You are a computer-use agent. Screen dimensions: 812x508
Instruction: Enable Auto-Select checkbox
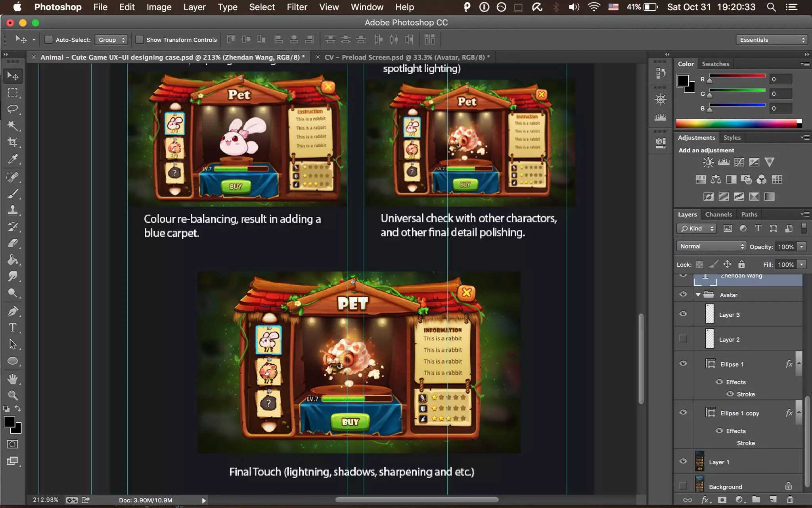49,40
